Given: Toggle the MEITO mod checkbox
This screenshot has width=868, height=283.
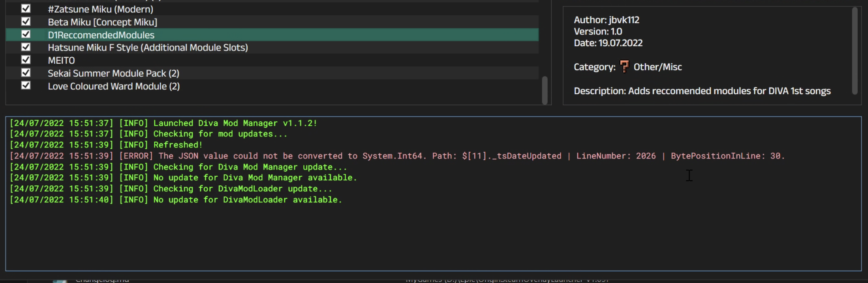Looking at the screenshot, I should (x=26, y=60).
